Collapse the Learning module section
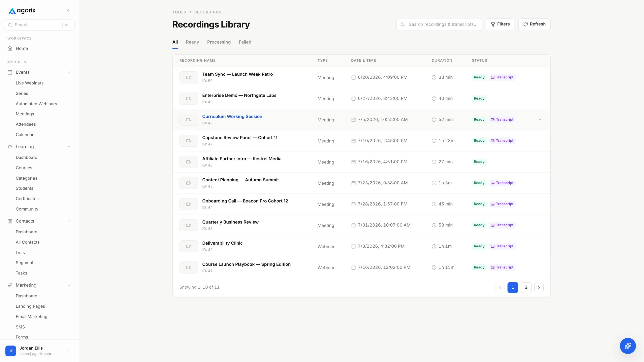The height and width of the screenshot is (362, 644). 69,147
